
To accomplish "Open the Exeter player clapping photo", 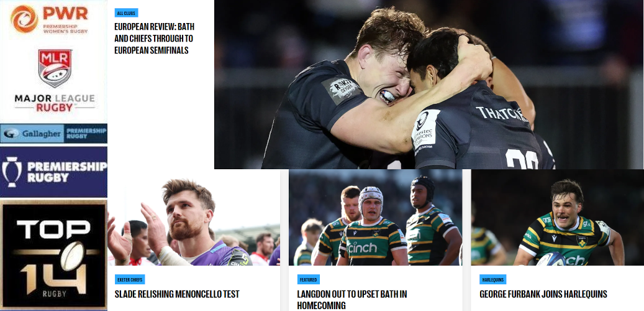I will coord(194,217).
